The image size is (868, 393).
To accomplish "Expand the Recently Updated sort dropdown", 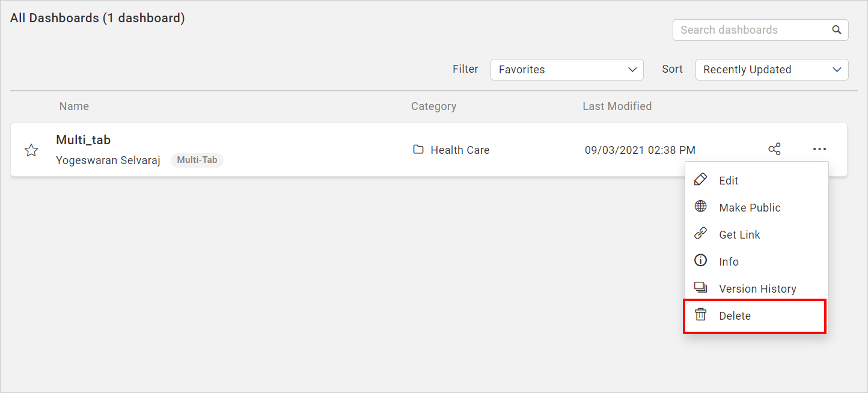I will coord(772,70).
